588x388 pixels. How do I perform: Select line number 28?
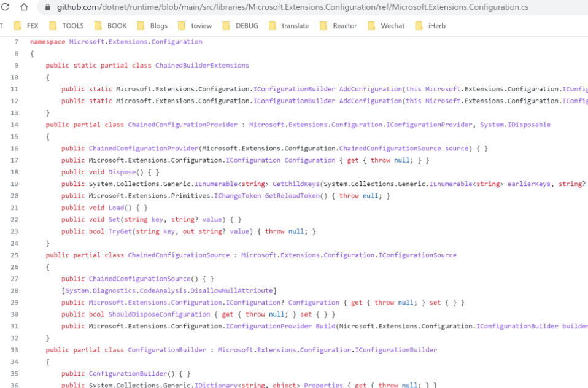coord(14,291)
